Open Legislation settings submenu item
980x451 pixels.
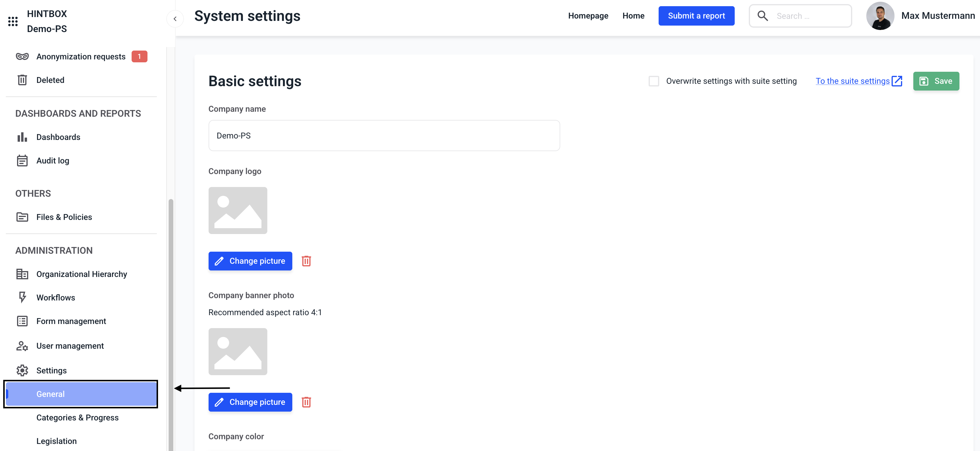click(x=56, y=441)
